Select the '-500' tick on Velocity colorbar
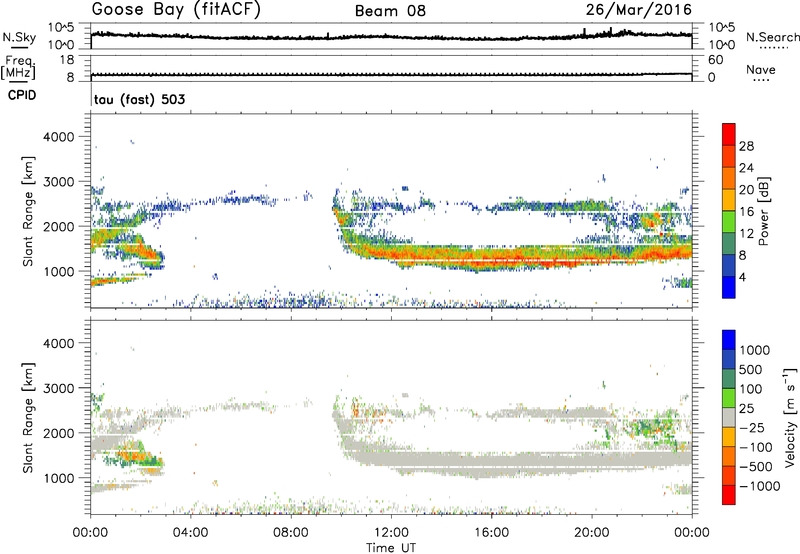800x554 pixels. pos(756,466)
